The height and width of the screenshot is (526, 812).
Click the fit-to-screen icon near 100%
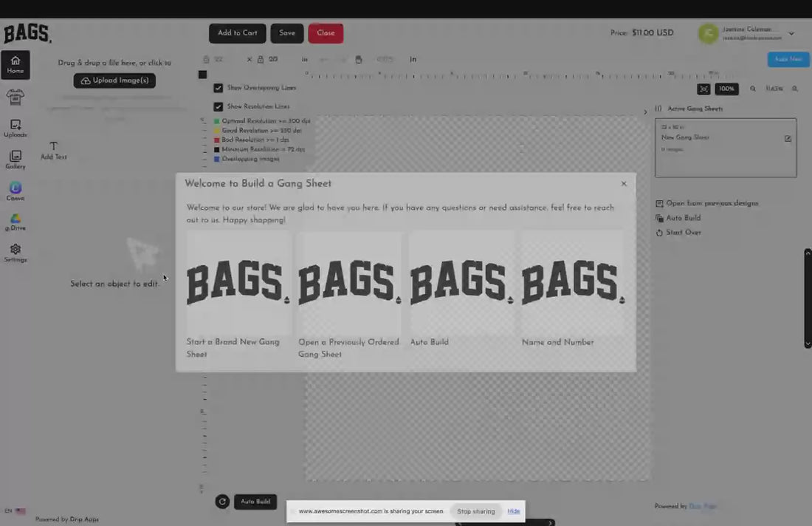pos(703,89)
